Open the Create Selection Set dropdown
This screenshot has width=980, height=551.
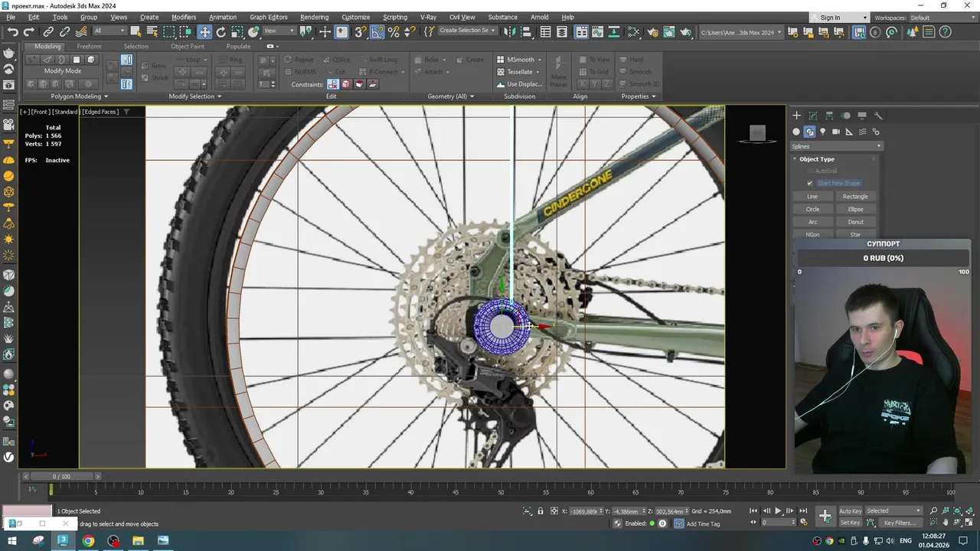pos(467,31)
